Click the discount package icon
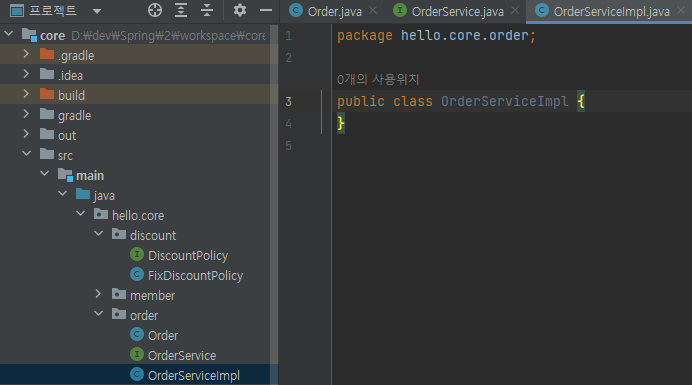The height and width of the screenshot is (385, 692). tap(119, 234)
